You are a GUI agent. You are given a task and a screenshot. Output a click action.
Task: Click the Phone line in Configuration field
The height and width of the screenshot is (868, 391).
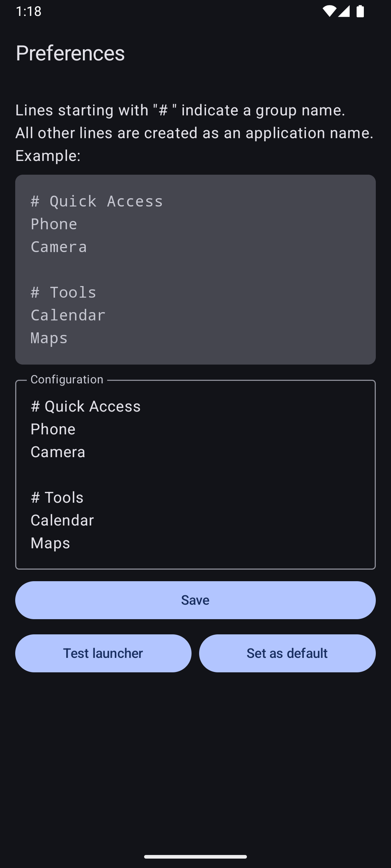[53, 429]
